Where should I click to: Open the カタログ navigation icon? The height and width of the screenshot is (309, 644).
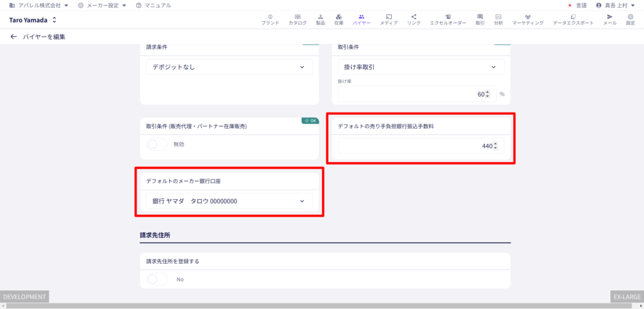[x=297, y=19]
